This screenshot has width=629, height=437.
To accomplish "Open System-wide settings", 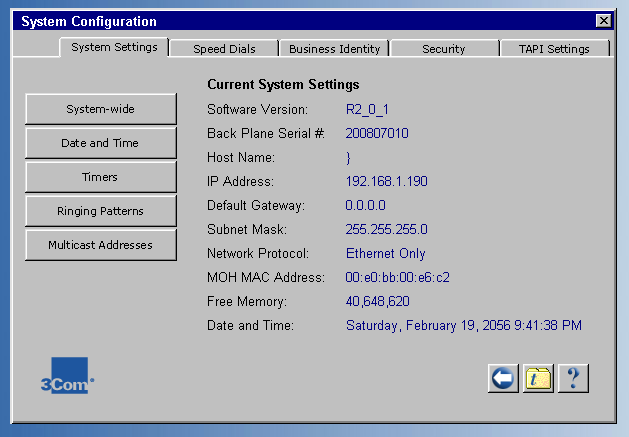I will [x=100, y=109].
